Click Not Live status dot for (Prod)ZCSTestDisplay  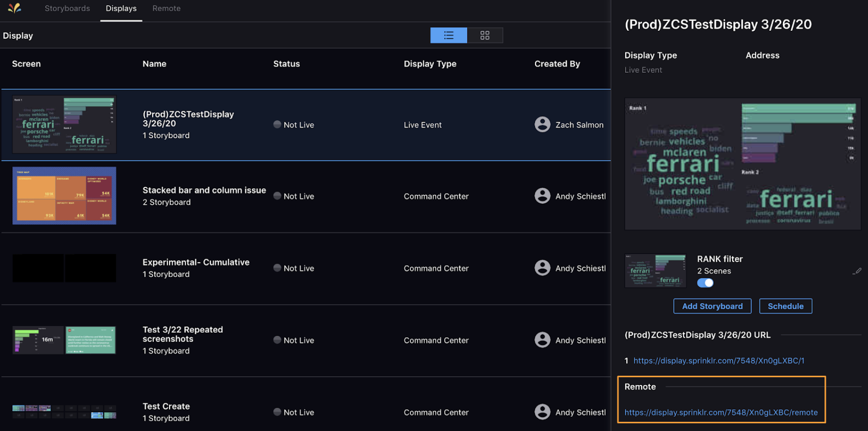[x=277, y=124]
